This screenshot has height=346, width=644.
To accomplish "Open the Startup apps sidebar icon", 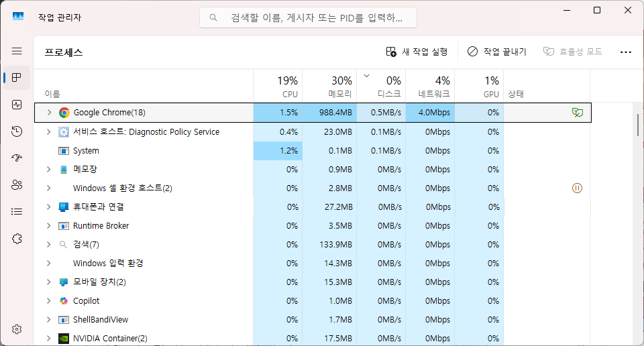I will click(x=17, y=158).
